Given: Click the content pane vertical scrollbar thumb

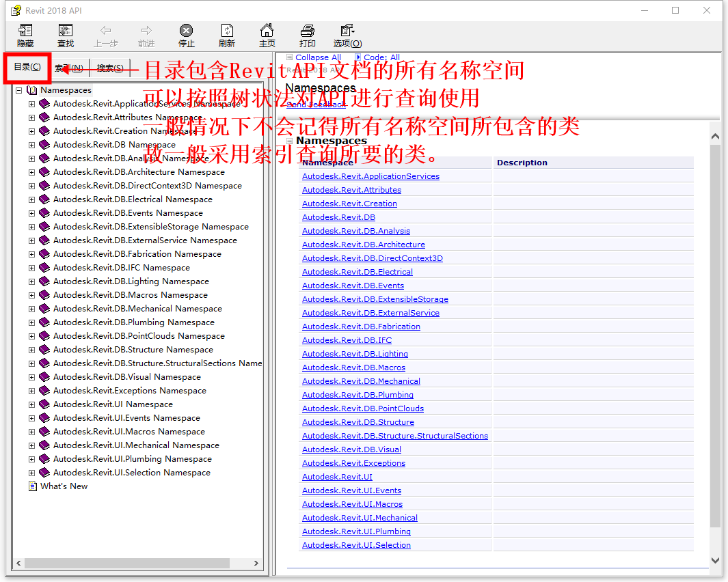Looking at the screenshot, I should 715,335.
